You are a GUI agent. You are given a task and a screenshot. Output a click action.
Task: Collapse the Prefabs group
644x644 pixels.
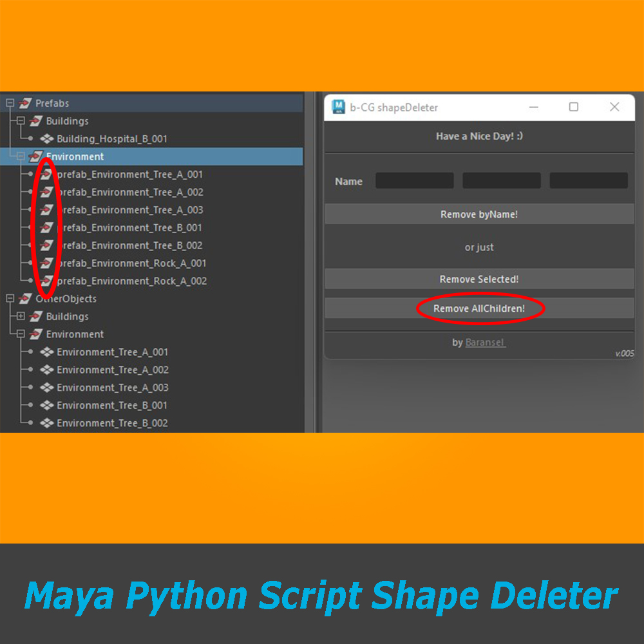coord(10,102)
